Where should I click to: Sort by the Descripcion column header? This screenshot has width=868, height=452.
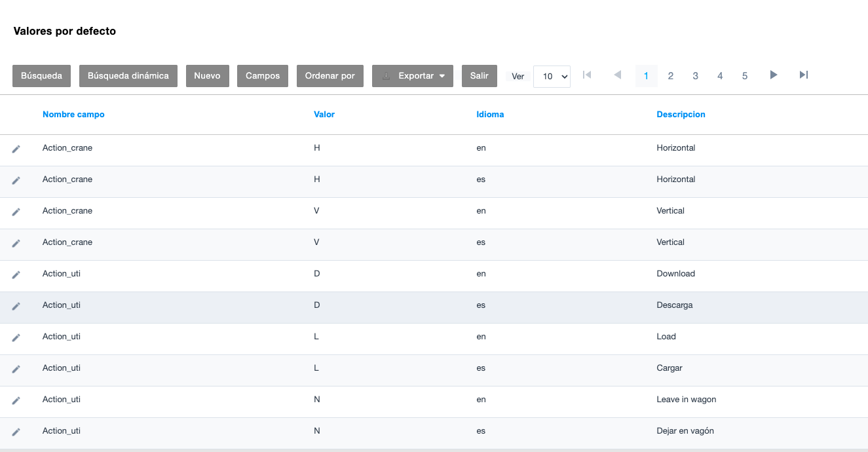click(x=681, y=115)
